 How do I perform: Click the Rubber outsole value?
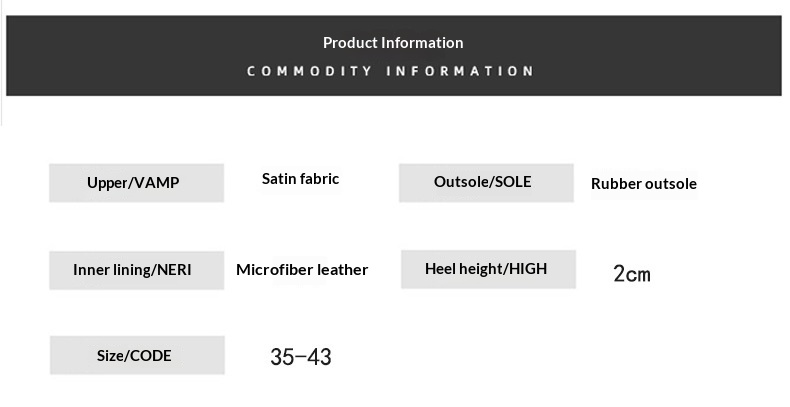click(x=643, y=184)
